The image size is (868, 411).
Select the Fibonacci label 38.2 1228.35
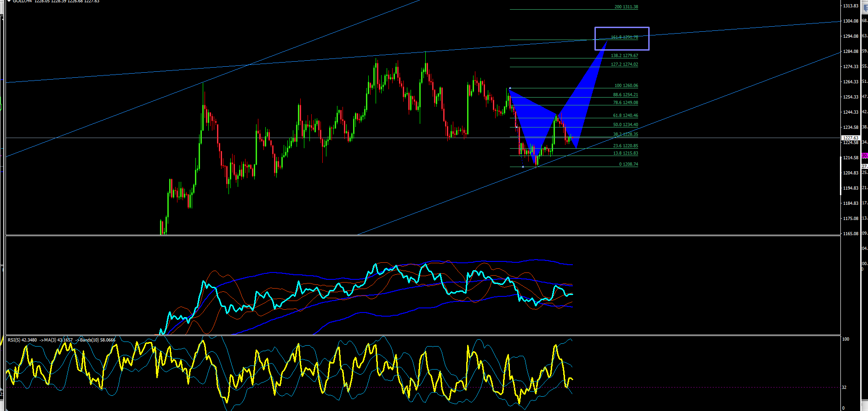[x=625, y=134]
